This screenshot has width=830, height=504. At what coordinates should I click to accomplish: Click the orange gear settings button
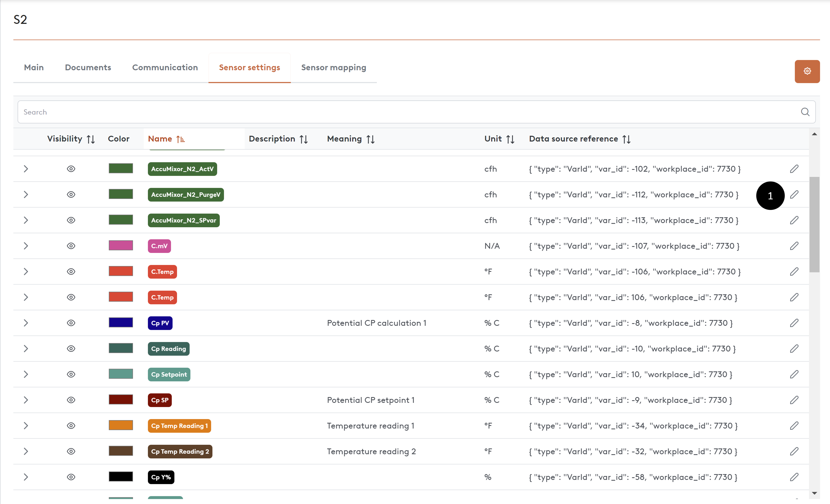click(807, 71)
